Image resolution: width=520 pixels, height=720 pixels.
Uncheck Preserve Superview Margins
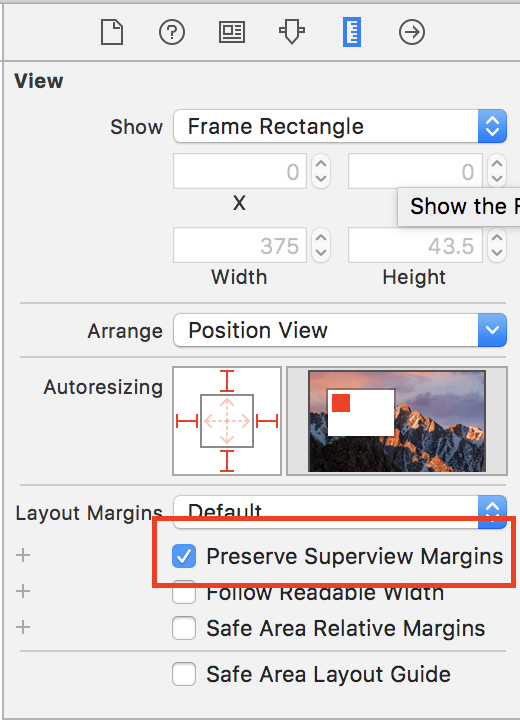(184, 556)
